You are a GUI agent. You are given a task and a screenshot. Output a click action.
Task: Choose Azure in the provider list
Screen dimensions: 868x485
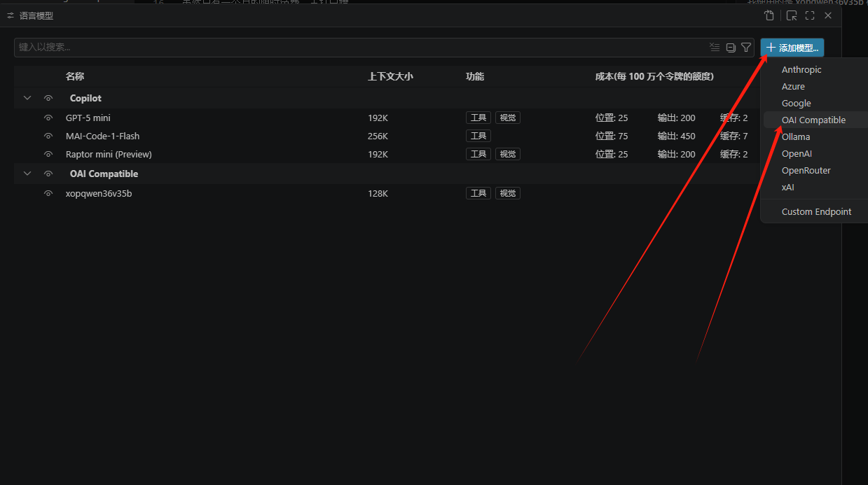pyautogui.click(x=793, y=87)
